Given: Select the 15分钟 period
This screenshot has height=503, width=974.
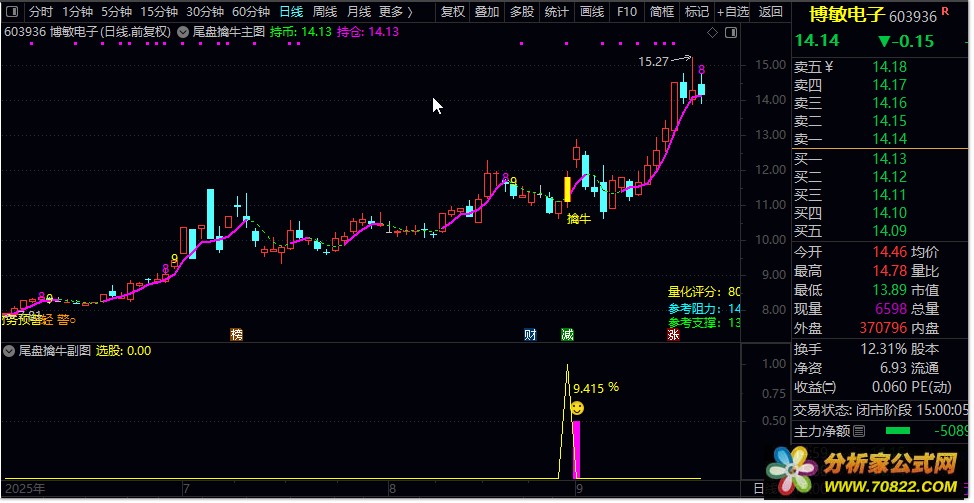Looking at the screenshot, I should [x=159, y=11].
